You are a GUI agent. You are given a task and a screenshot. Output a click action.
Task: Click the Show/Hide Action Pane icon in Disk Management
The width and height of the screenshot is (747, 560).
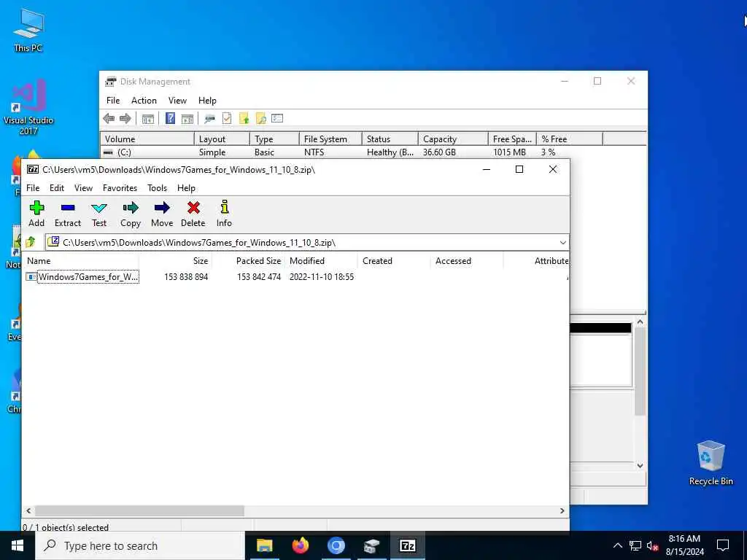pyautogui.click(x=187, y=119)
